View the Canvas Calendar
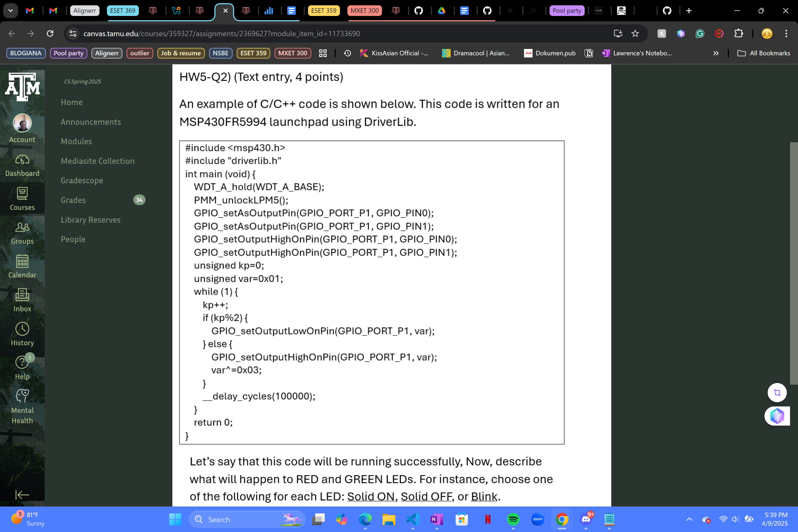This screenshot has height=532, width=798. point(22,267)
